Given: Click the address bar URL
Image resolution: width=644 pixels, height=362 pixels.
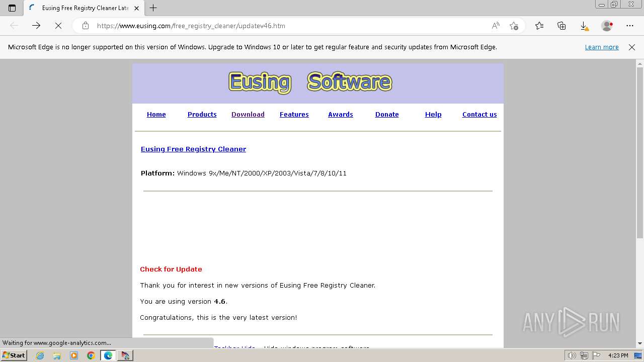Looking at the screenshot, I should (191, 26).
